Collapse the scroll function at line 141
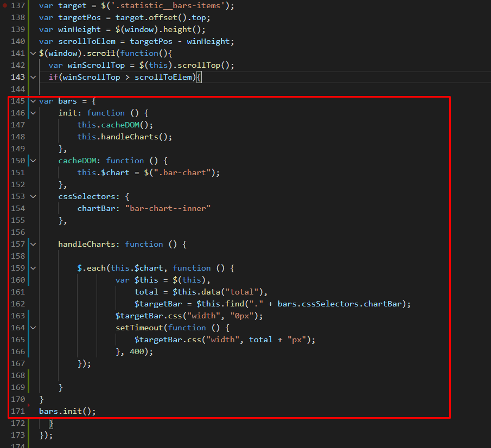This screenshot has height=448, width=491. point(33,53)
